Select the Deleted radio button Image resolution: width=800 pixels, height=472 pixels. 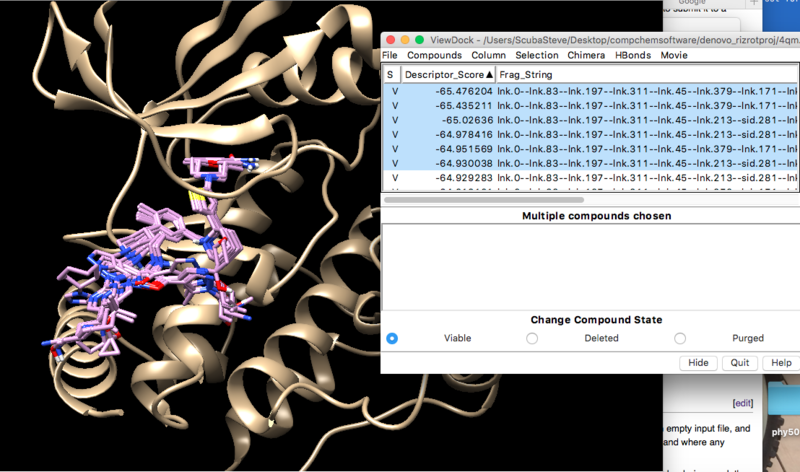pyautogui.click(x=532, y=338)
